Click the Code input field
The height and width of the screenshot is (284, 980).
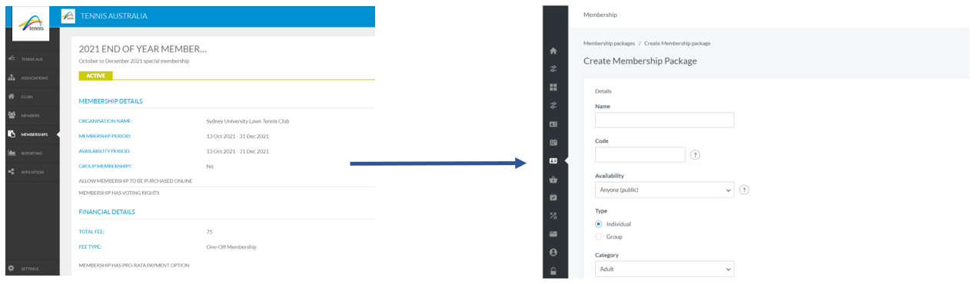[640, 154]
